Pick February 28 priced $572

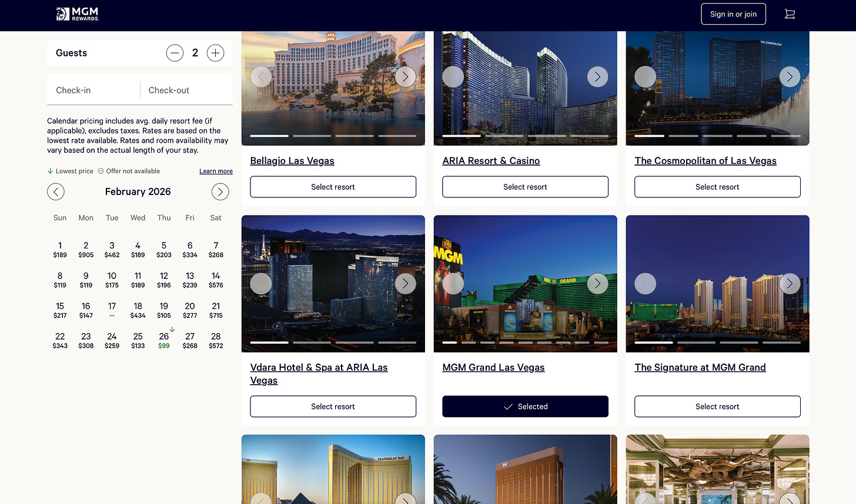point(216,341)
